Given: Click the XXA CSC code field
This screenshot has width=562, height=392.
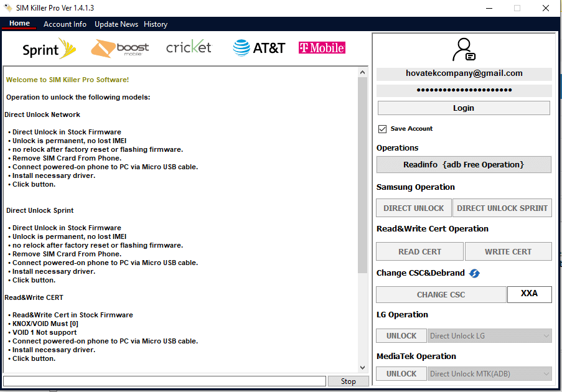Looking at the screenshot, I should 530,294.
